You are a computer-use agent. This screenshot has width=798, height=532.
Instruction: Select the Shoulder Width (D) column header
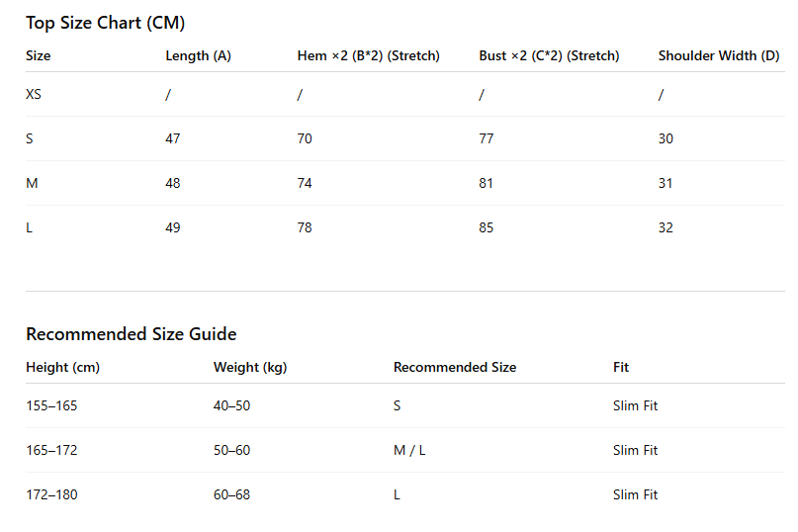click(719, 55)
